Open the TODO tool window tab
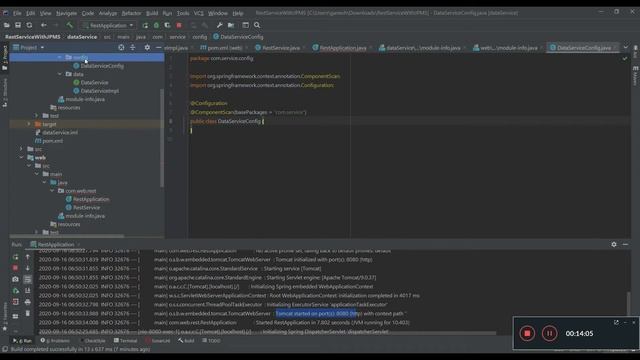 click(x=211, y=340)
